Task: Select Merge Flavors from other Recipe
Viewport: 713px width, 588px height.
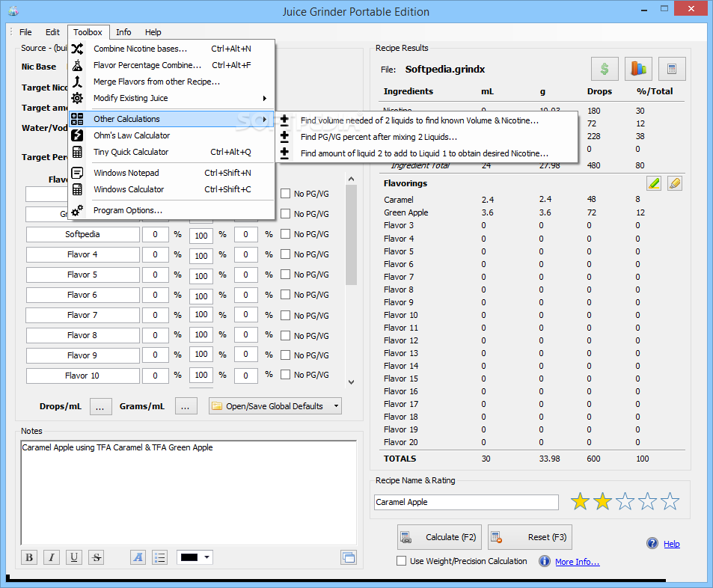Action: 171,82
